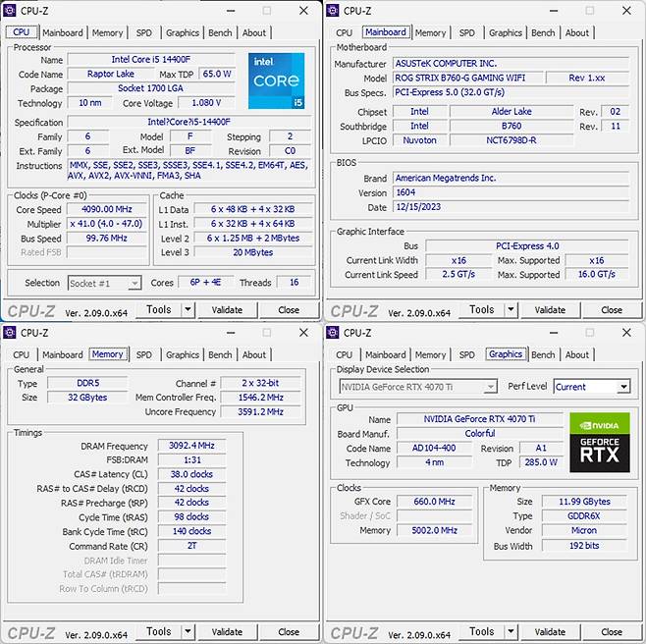Go to the Mainboard tab in the Graphics window
646x644 pixels.
tap(385, 354)
